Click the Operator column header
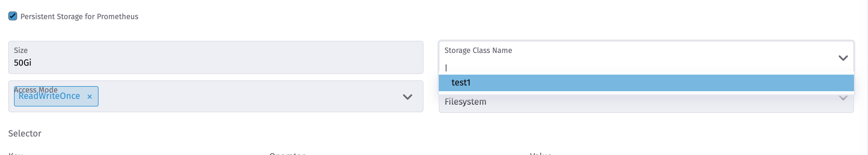 (287, 154)
